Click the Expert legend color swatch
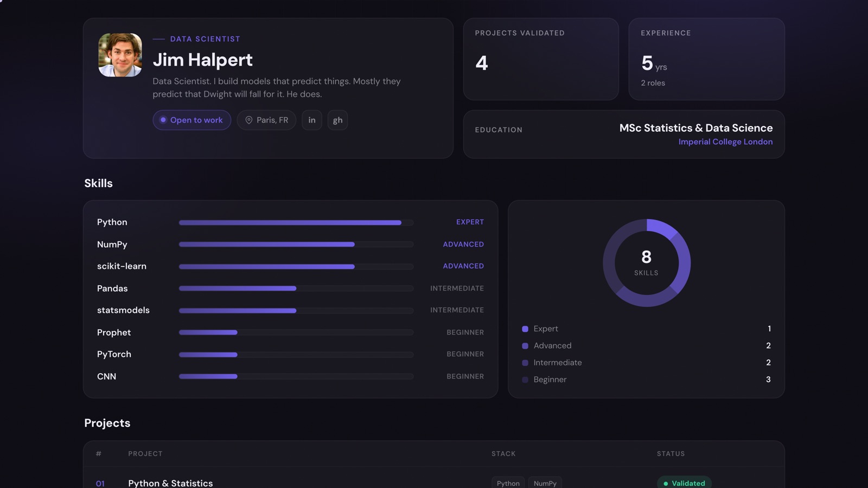This screenshot has height=488, width=868. tap(525, 329)
